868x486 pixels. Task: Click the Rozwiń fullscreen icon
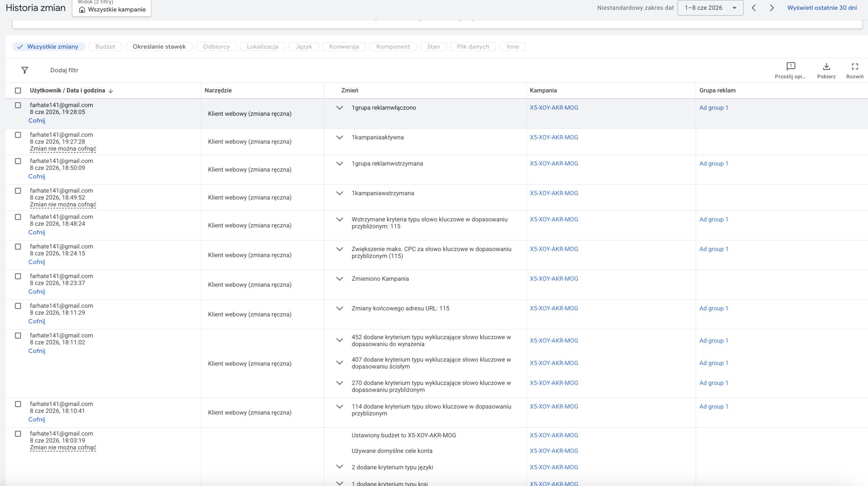855,67
